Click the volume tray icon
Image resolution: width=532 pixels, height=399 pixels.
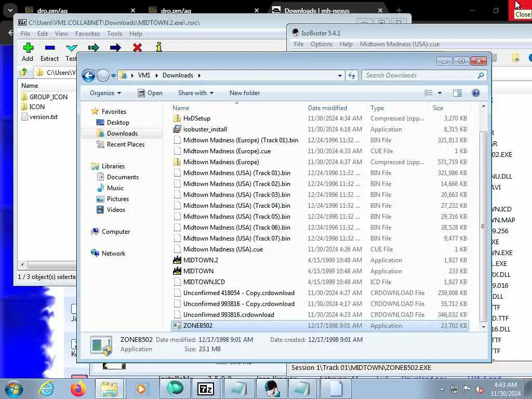pos(480,389)
